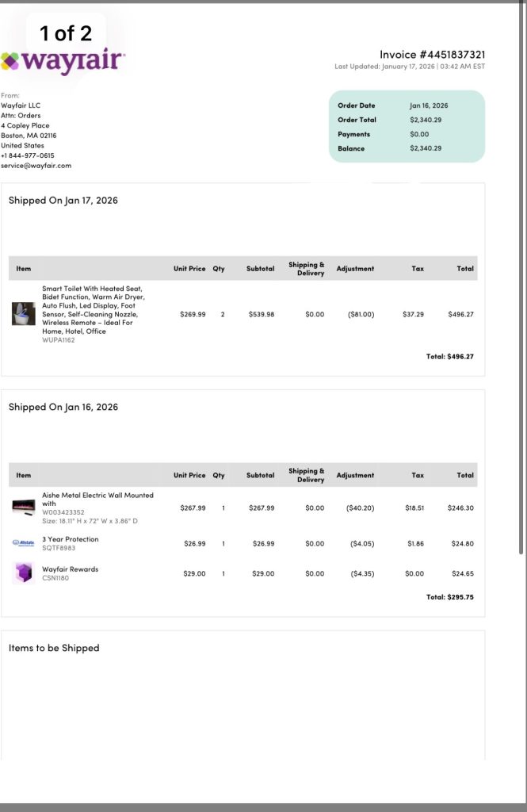Open the smart toilet product thumbnail

[x=23, y=314]
